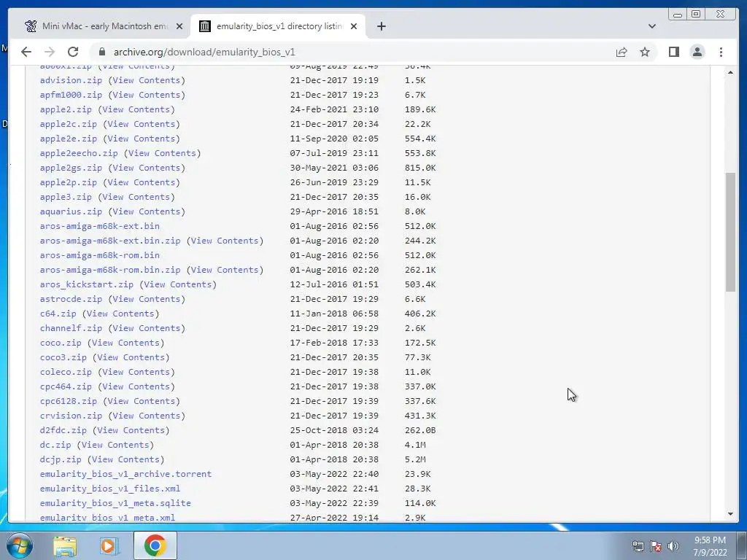This screenshot has height=560, width=747.
Task: Download advision.zip
Action: tap(71, 80)
